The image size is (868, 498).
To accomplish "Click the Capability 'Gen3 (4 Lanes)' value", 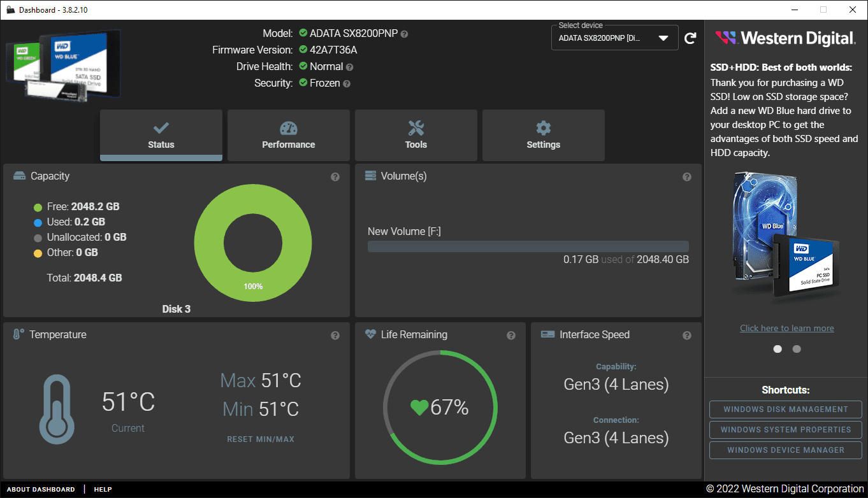I will (616, 385).
